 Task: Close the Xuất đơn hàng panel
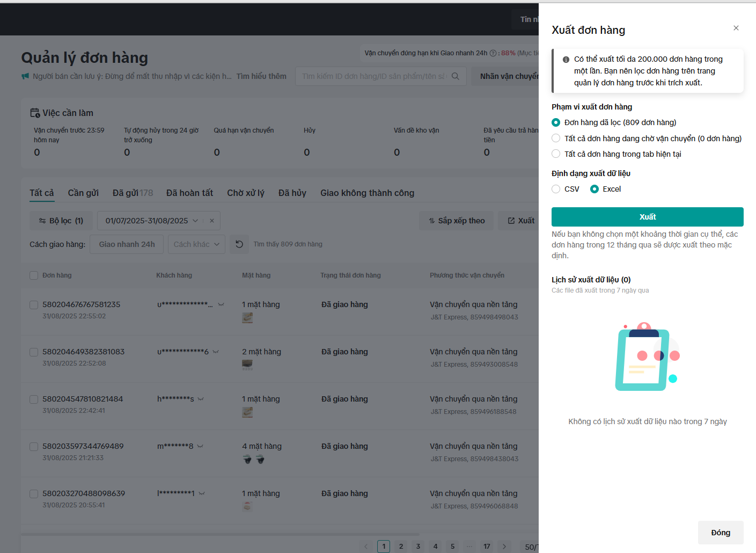(736, 28)
